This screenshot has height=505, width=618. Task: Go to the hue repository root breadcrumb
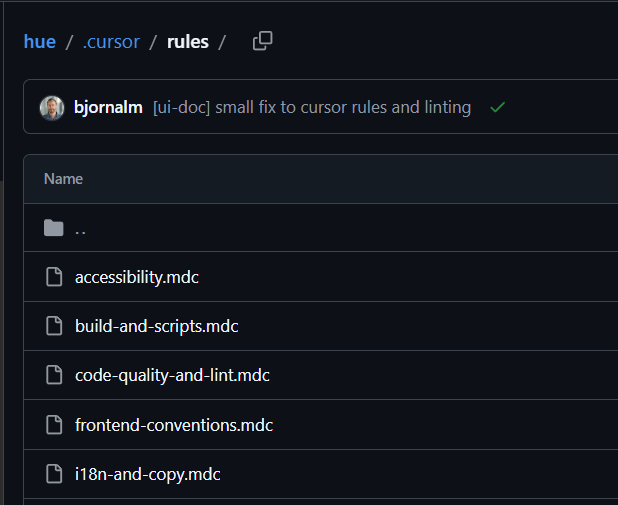[x=40, y=42]
